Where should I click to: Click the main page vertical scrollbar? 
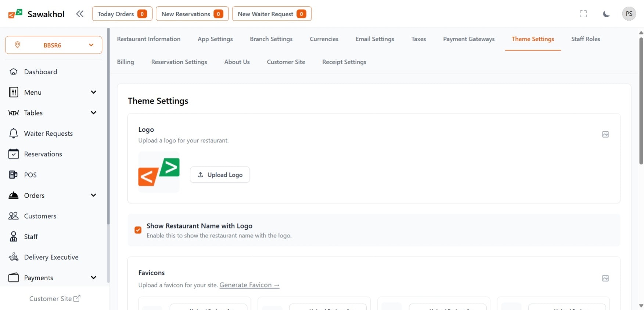[641, 101]
